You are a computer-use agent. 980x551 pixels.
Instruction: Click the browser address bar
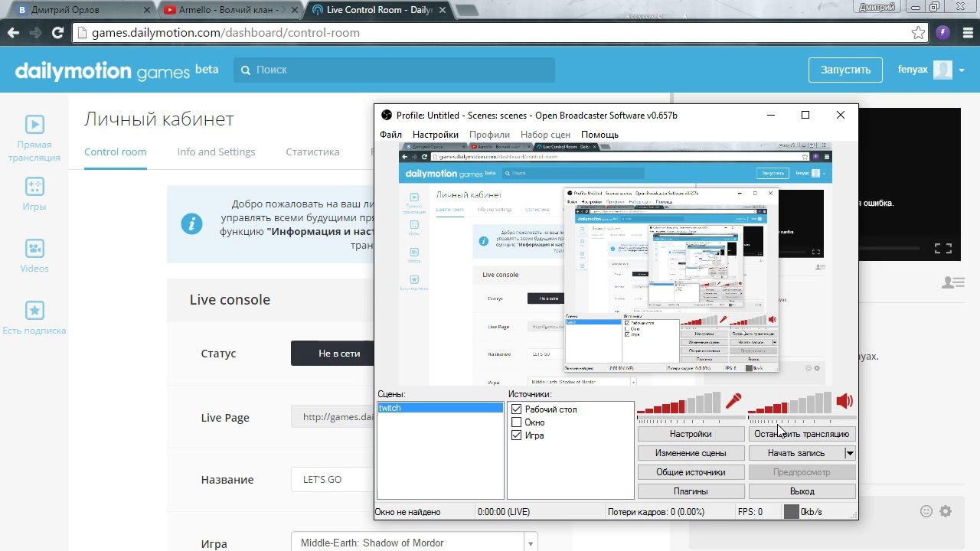(501, 33)
